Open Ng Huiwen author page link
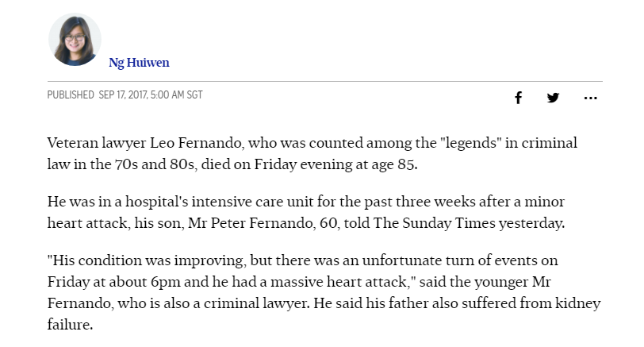The width and height of the screenshot is (644, 347). point(139,63)
